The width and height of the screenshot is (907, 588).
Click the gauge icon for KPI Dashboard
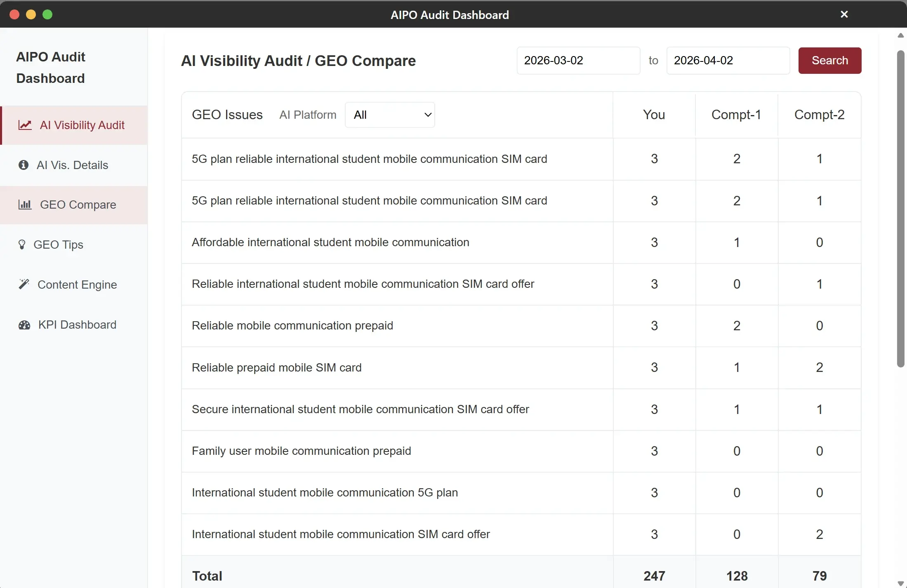click(24, 325)
